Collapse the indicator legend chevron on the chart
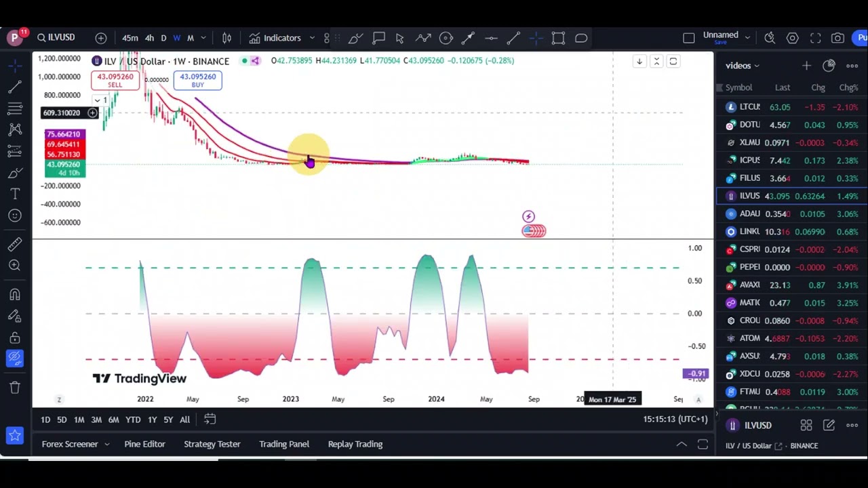The height and width of the screenshot is (488, 868). (x=97, y=100)
